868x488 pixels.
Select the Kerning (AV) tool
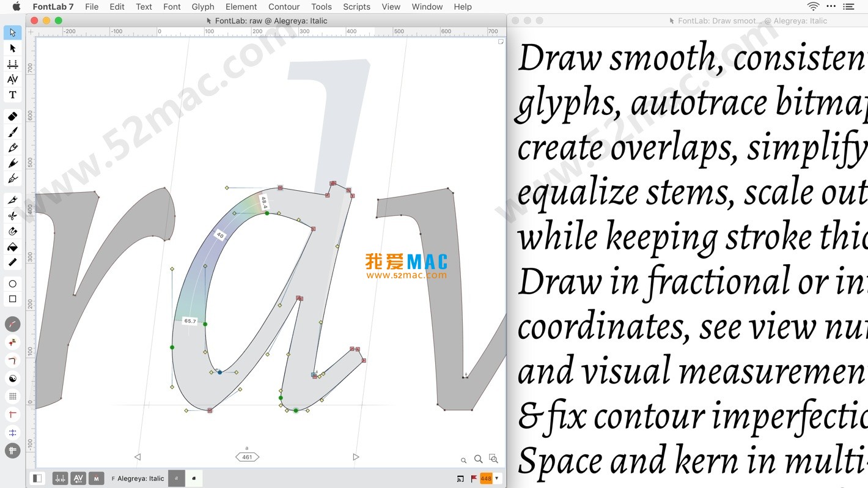(12, 79)
